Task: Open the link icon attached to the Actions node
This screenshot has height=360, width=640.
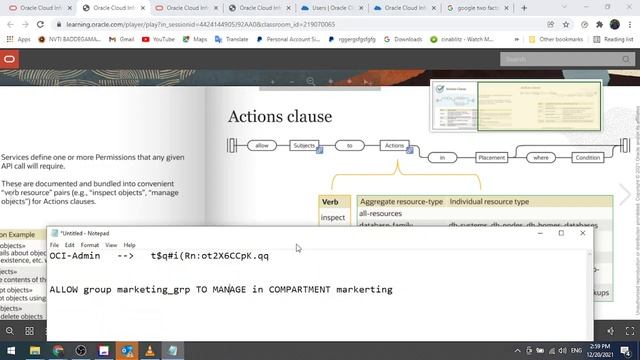Action: click(409, 150)
